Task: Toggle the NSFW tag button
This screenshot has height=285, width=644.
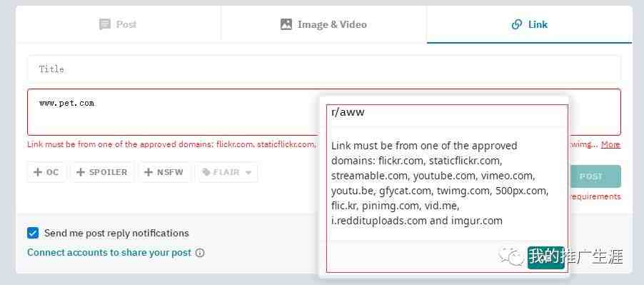Action: (164, 172)
